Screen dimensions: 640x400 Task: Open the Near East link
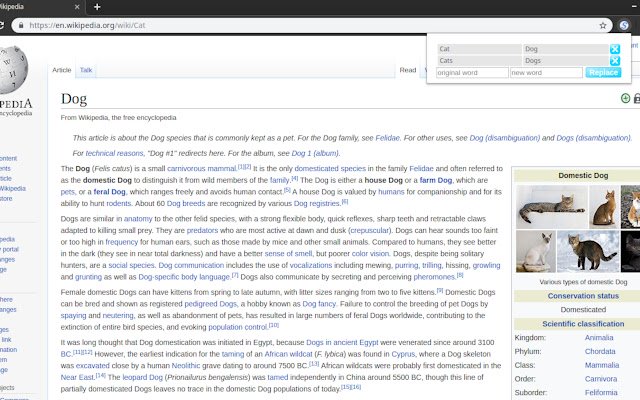pos(77,377)
